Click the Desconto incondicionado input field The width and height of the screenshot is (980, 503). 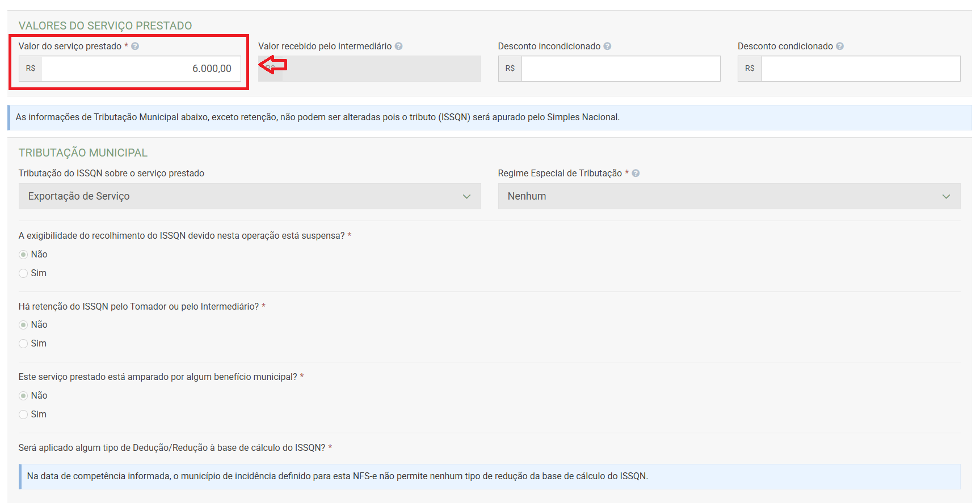tap(620, 69)
